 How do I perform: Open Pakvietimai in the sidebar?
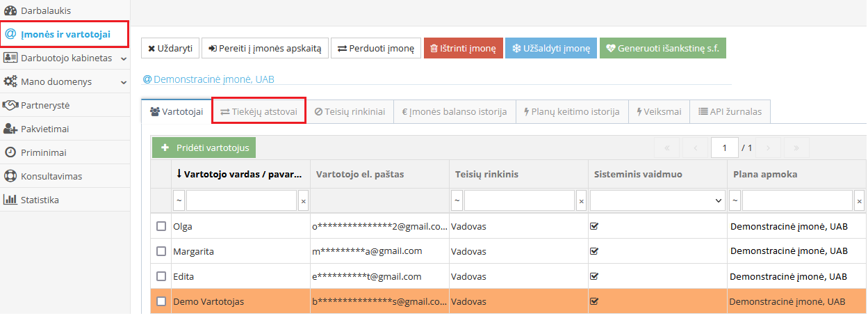tap(44, 129)
